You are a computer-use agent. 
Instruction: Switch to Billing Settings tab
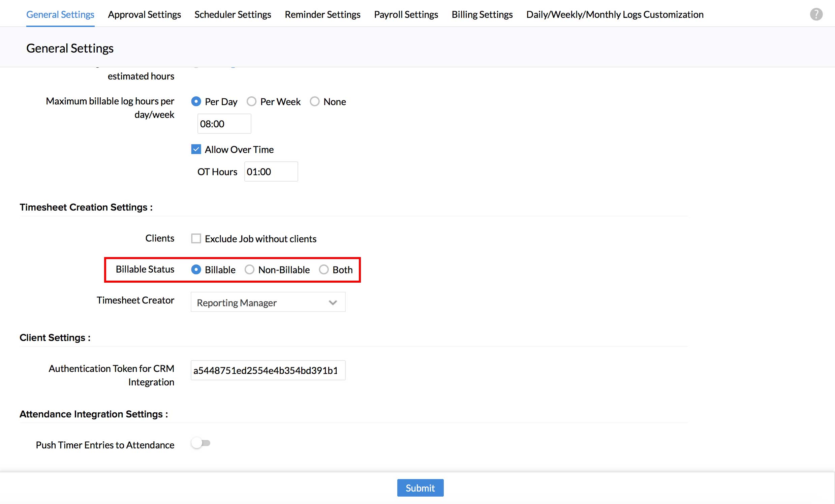point(482,14)
